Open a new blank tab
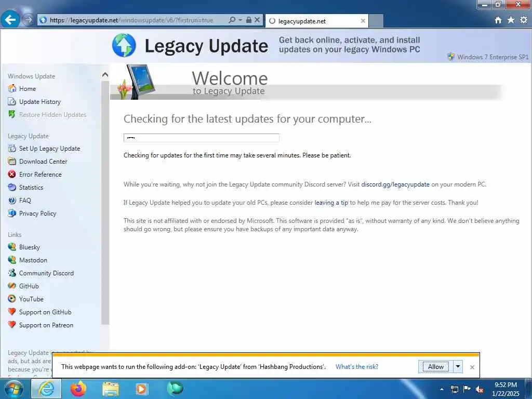This screenshot has width=532, height=399. (376, 21)
